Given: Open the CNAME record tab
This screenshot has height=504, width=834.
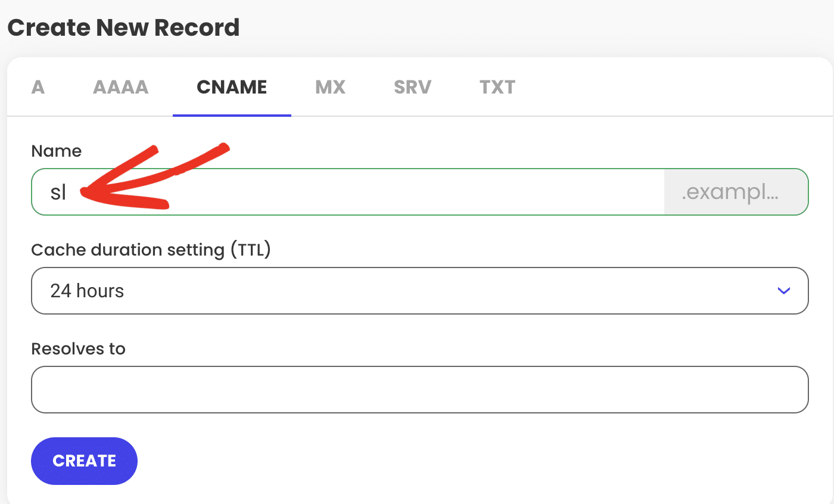Looking at the screenshot, I should (231, 86).
